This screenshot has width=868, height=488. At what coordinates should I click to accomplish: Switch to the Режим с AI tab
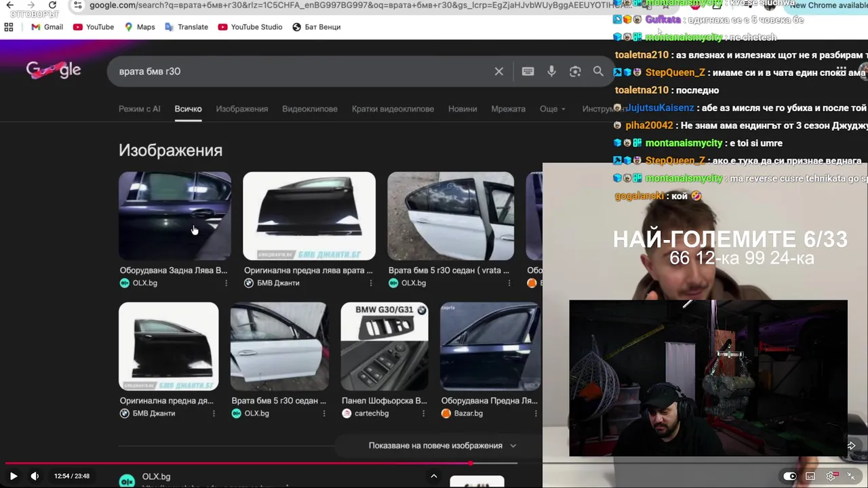point(139,108)
